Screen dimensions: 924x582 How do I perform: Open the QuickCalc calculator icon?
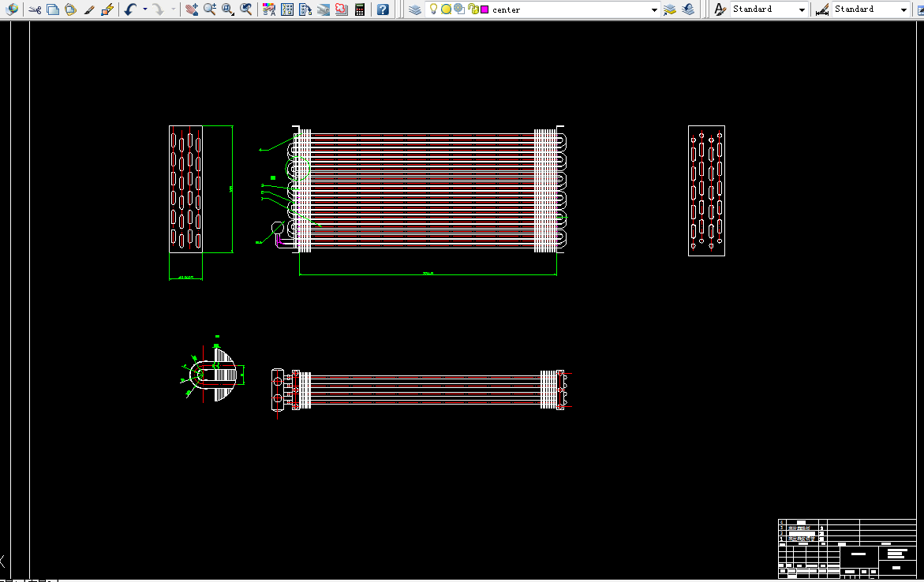point(360,9)
